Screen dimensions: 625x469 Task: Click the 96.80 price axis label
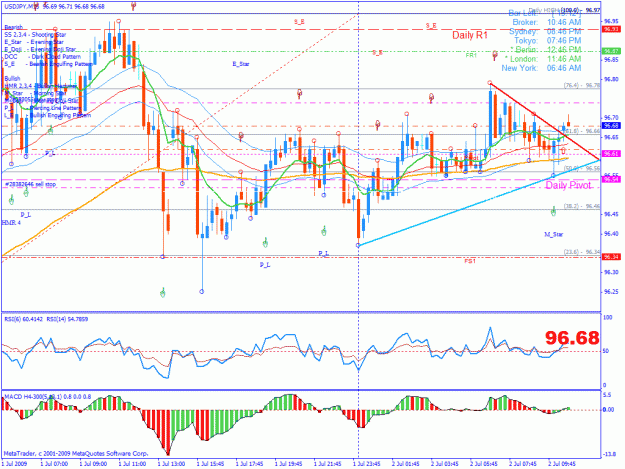coord(611,79)
